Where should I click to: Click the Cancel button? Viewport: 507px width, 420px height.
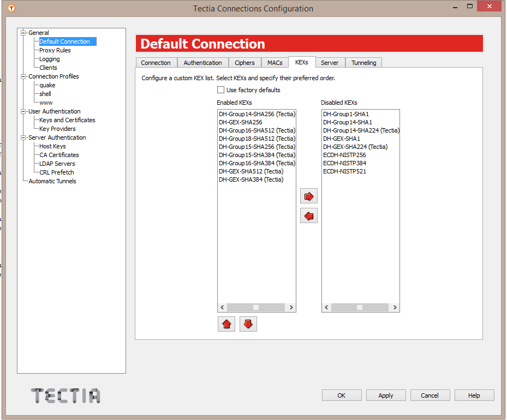(x=430, y=395)
